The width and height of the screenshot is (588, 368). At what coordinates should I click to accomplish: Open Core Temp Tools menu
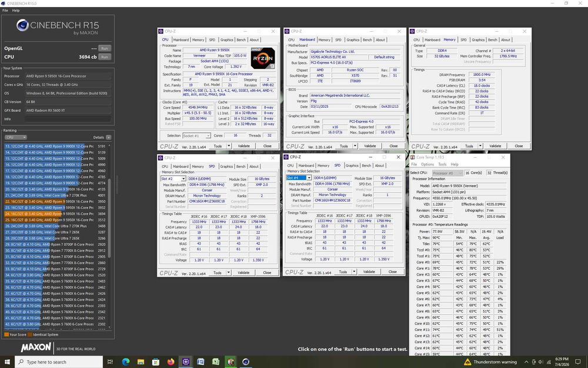click(x=443, y=164)
